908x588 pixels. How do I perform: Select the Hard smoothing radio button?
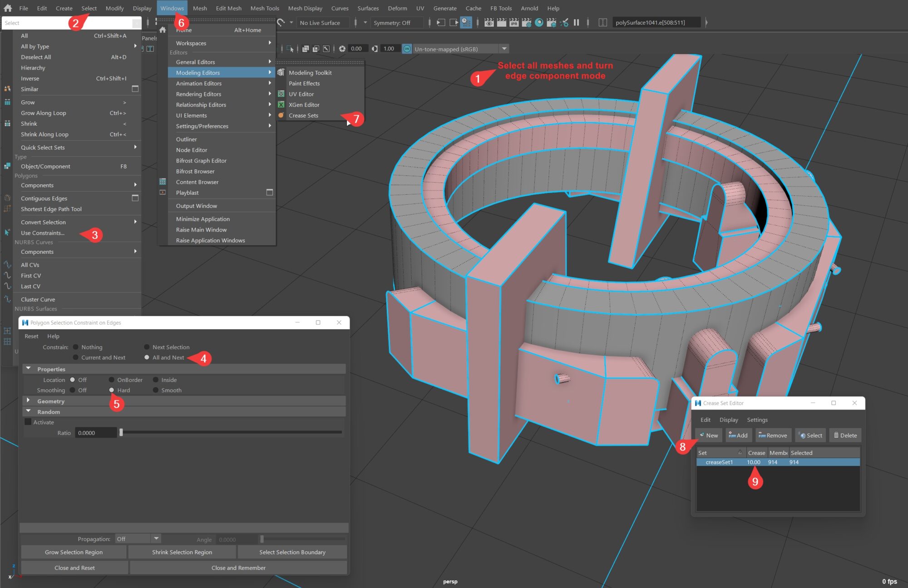(112, 390)
